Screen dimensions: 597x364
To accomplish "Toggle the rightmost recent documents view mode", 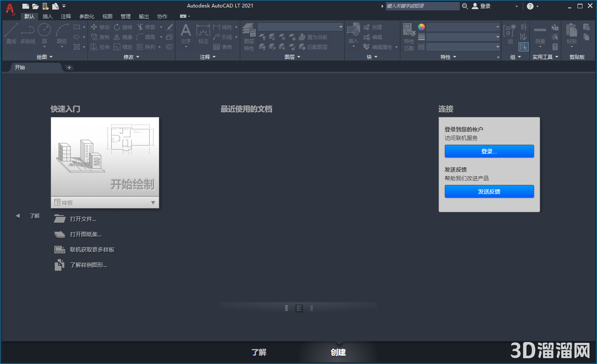I will point(311,308).
